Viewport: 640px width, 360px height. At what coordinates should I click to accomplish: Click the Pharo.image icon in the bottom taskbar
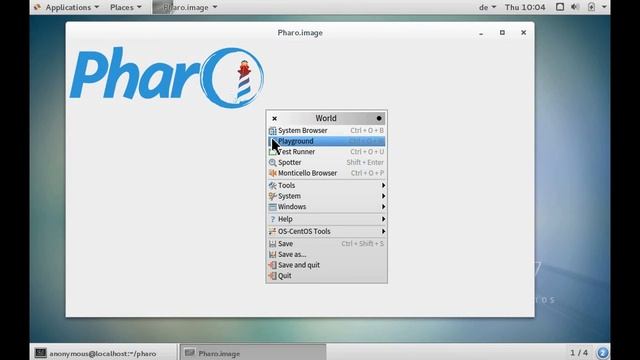pos(189,353)
